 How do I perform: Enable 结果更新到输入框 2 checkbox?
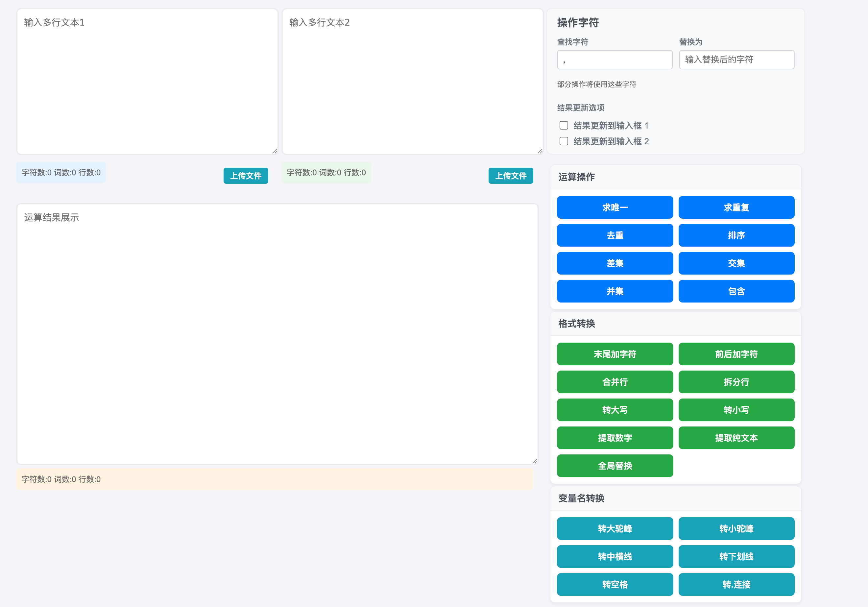pyautogui.click(x=564, y=141)
